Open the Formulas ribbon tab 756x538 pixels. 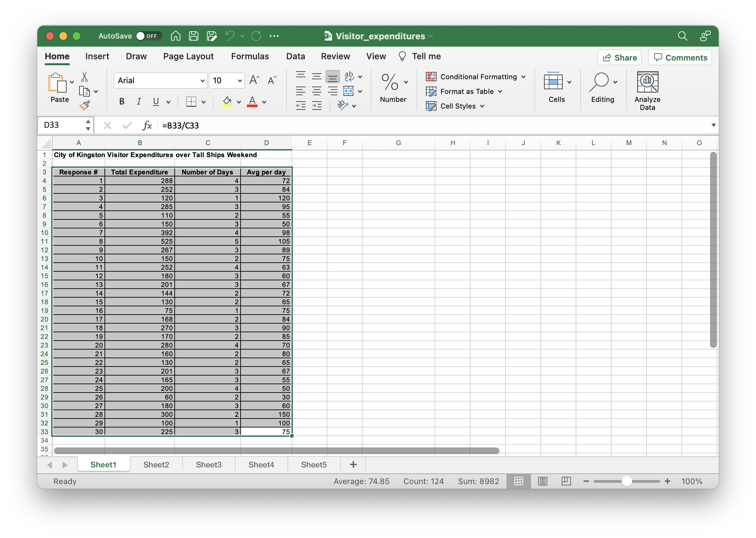[250, 56]
